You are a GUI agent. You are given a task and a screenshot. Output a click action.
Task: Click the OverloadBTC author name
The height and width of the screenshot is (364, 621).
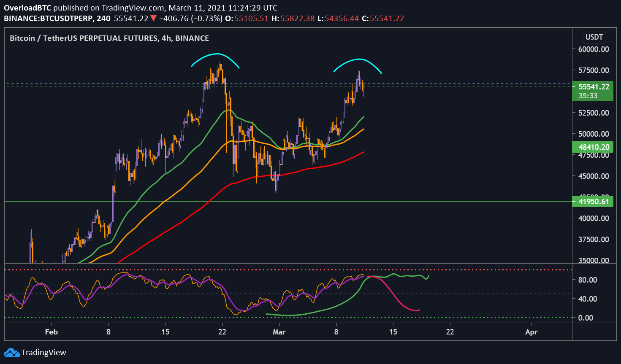28,8
